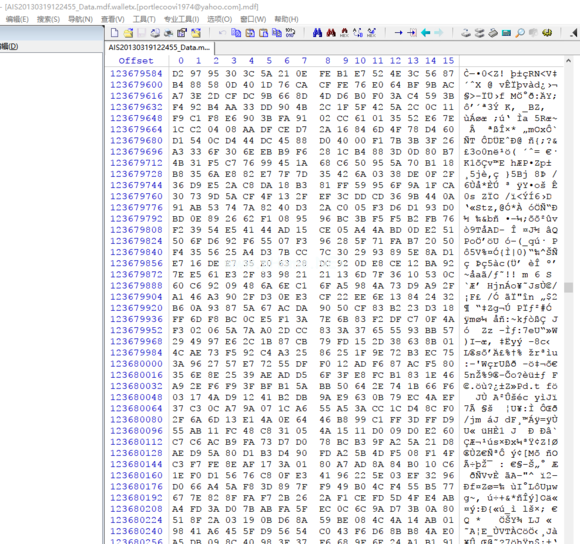Click the magnifying glass analysis icon

pyautogui.click(x=520, y=33)
